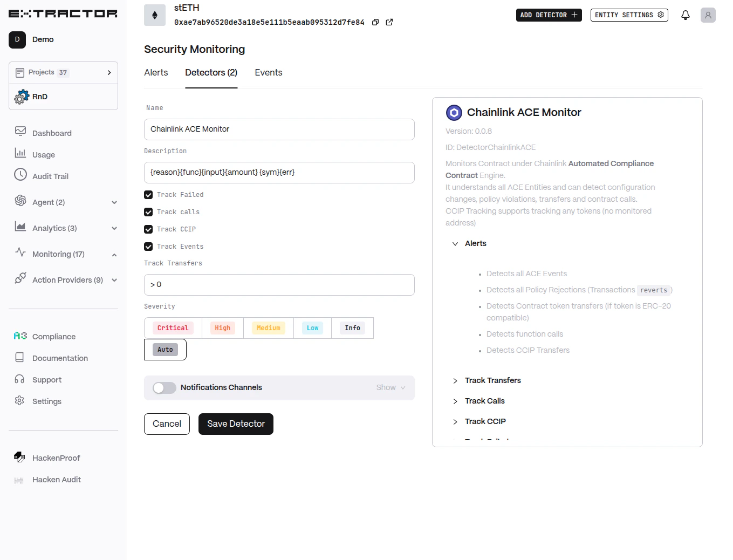Click the HackenProof icon

point(19,457)
